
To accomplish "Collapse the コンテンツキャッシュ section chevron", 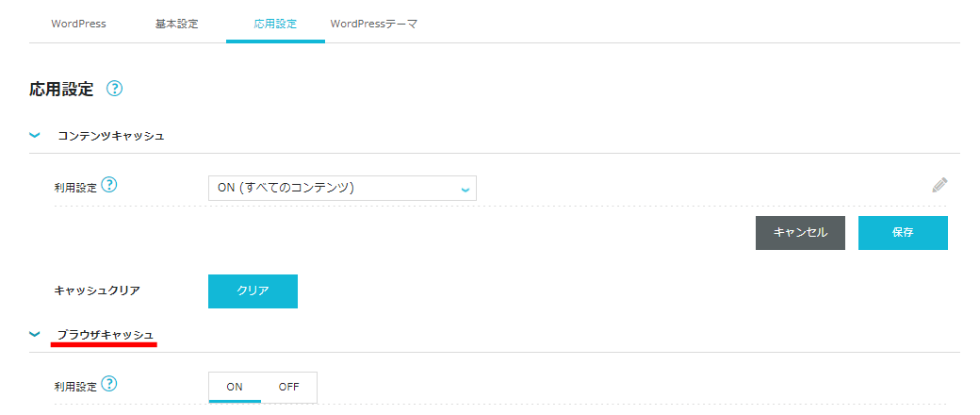I will pos(35,135).
